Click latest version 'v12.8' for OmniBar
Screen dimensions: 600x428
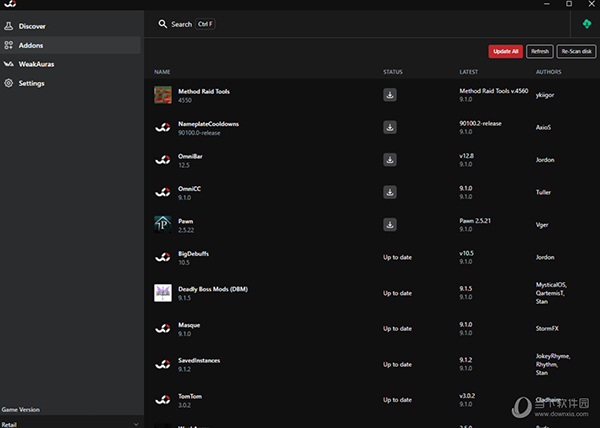[466, 156]
